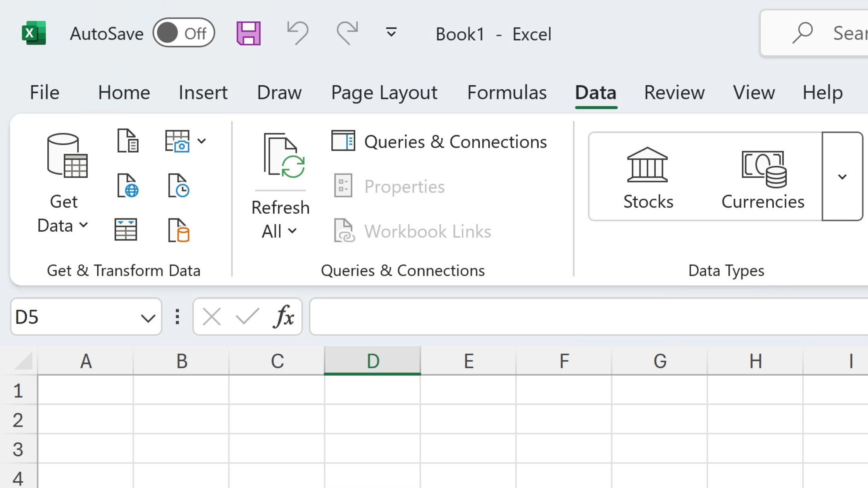Click the formula bar three-dot handle
The width and height of the screenshot is (868, 488).
pyautogui.click(x=177, y=317)
